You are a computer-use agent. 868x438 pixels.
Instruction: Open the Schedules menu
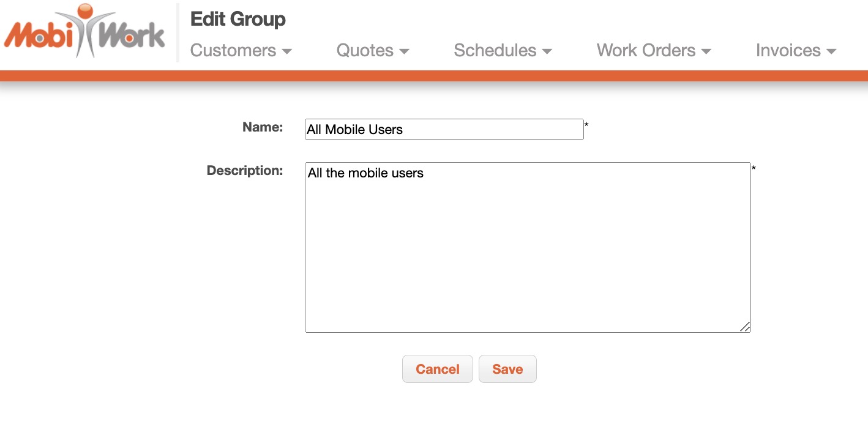pyautogui.click(x=495, y=50)
